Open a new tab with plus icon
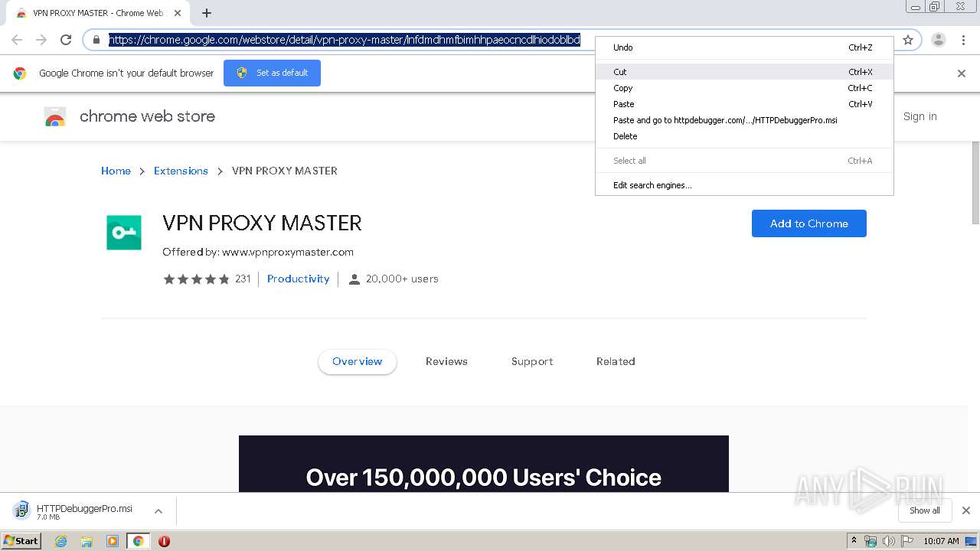The height and width of the screenshot is (551, 980). pyautogui.click(x=207, y=13)
